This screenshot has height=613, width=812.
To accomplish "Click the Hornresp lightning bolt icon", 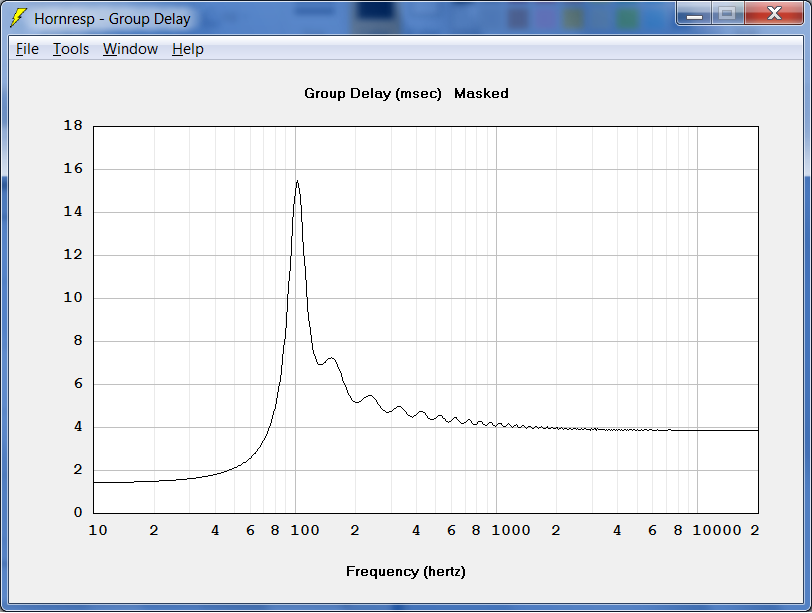I will 19,18.
